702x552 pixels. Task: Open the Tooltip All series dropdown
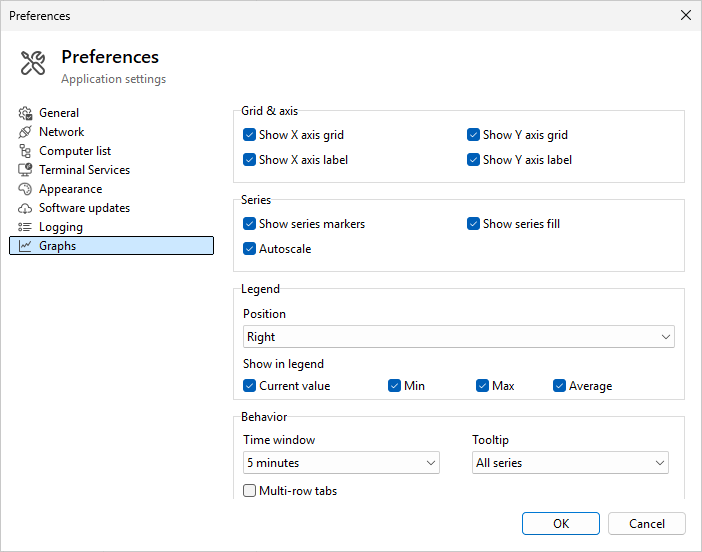click(570, 463)
